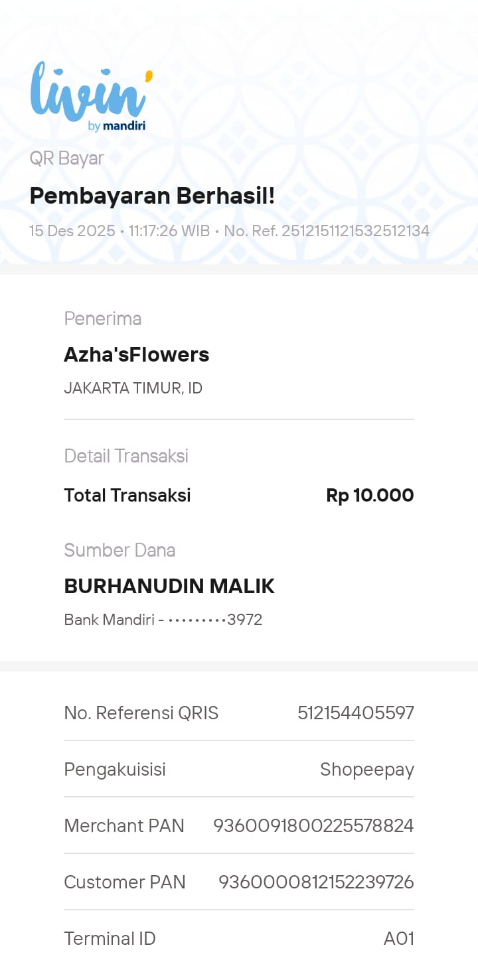Viewport: 478px width, 980px height.
Task: Click the Terminal ID value A01
Action: (398, 939)
